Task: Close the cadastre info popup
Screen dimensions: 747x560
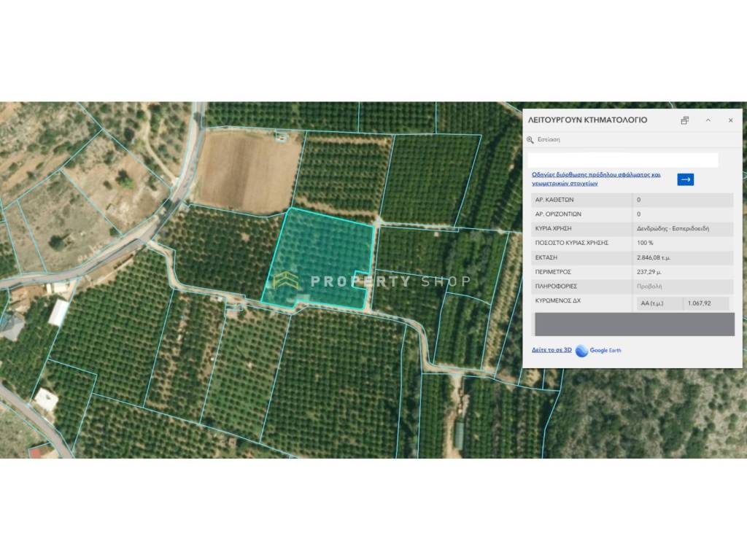Action: (730, 120)
